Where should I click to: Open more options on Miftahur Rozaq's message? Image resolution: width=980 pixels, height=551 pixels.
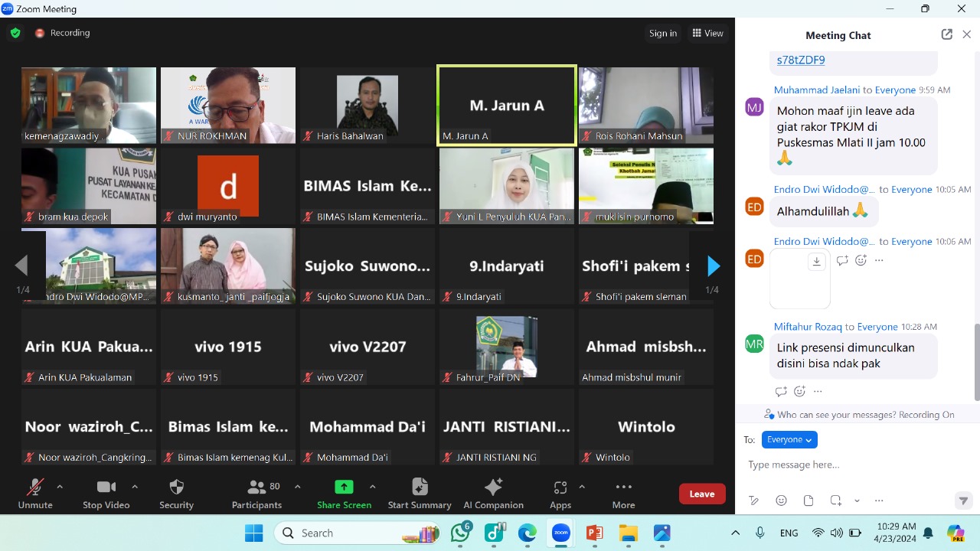[x=818, y=391]
